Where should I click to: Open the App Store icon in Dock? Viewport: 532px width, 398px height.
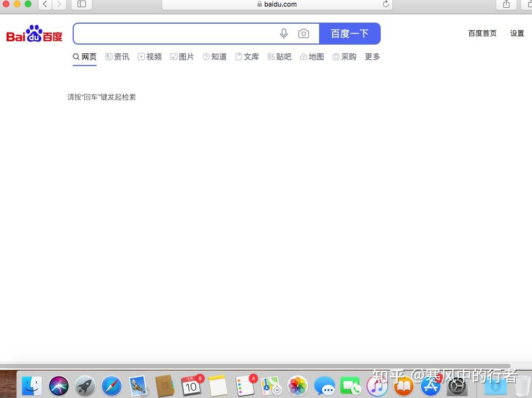tap(430, 386)
